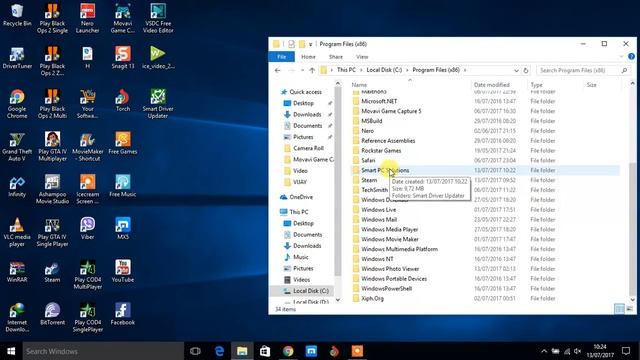Switch to details view layout button
The image size is (640, 360).
619,309
